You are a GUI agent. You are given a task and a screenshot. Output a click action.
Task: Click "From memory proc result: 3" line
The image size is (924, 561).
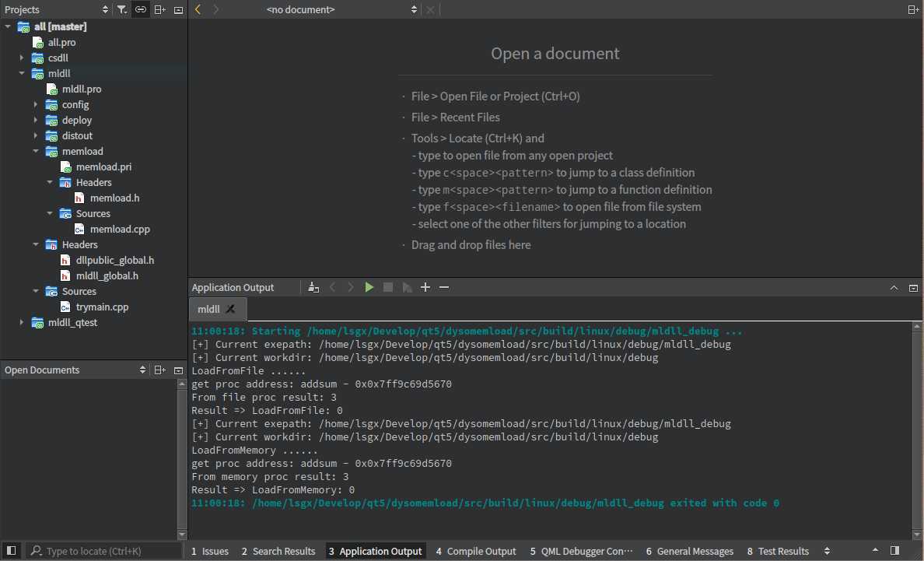click(x=270, y=477)
